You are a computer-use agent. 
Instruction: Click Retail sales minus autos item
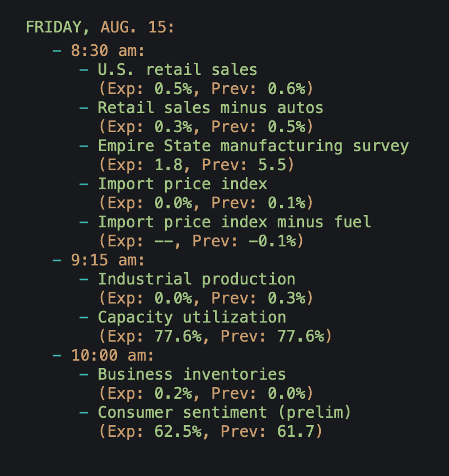click(211, 108)
